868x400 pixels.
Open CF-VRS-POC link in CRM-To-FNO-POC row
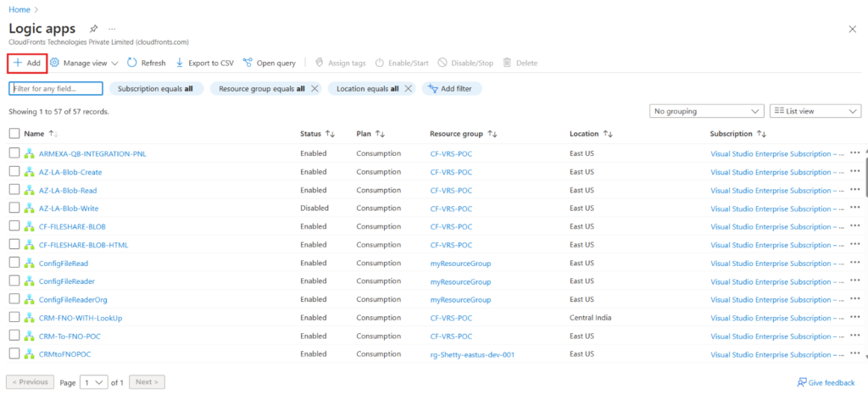tap(451, 336)
